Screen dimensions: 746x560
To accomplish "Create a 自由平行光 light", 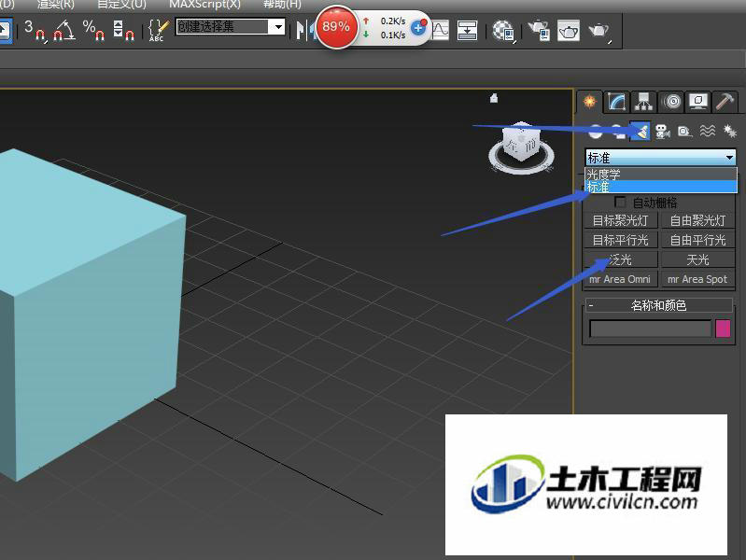I will tap(698, 240).
